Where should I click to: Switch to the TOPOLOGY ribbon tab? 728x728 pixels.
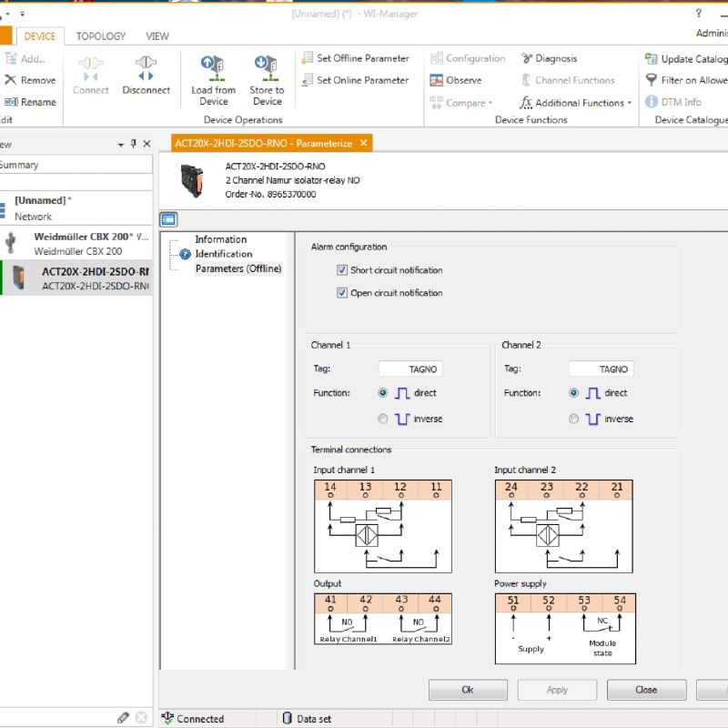point(101,36)
